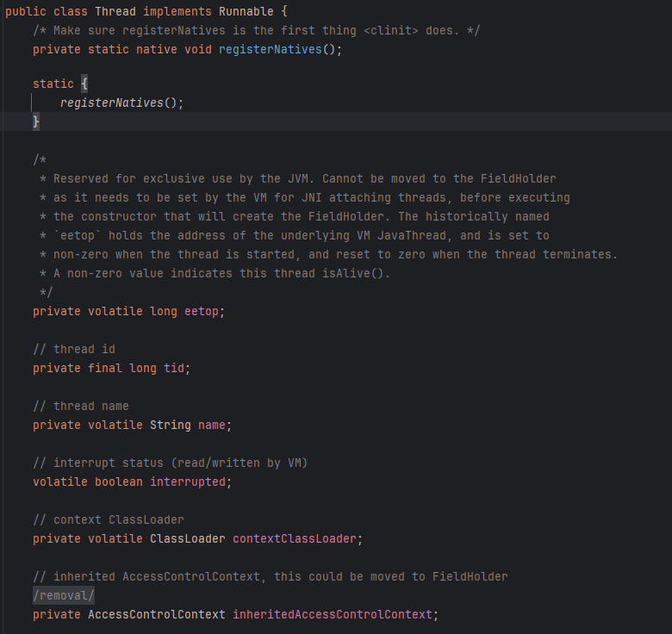Click the inheritedAccessControlContext field name
Viewport: 672px width, 634px height.
(x=333, y=615)
